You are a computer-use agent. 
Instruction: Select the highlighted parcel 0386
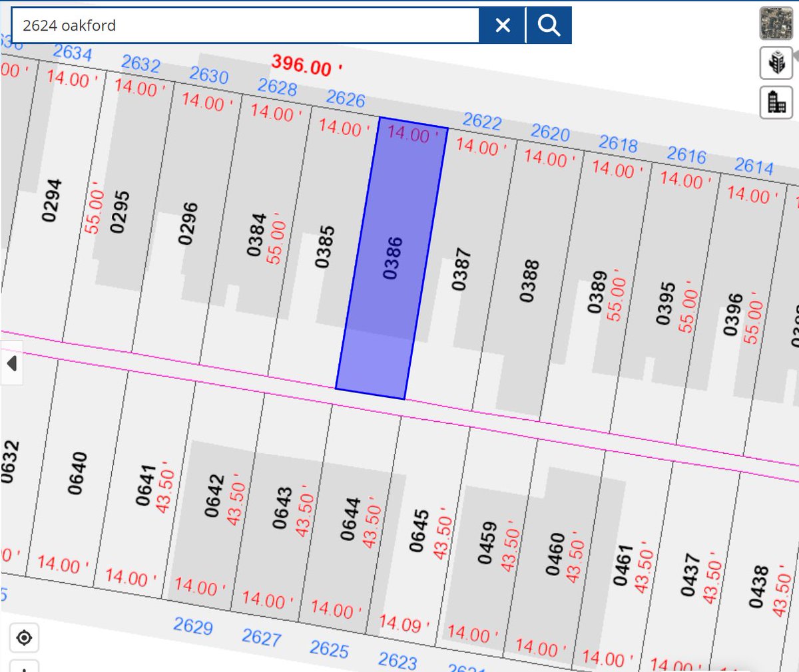click(x=392, y=258)
